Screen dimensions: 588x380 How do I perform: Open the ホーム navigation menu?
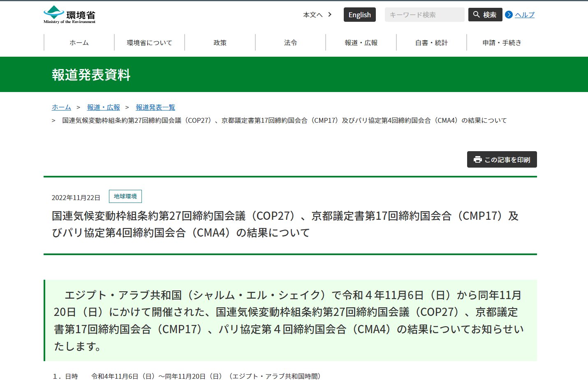(79, 42)
